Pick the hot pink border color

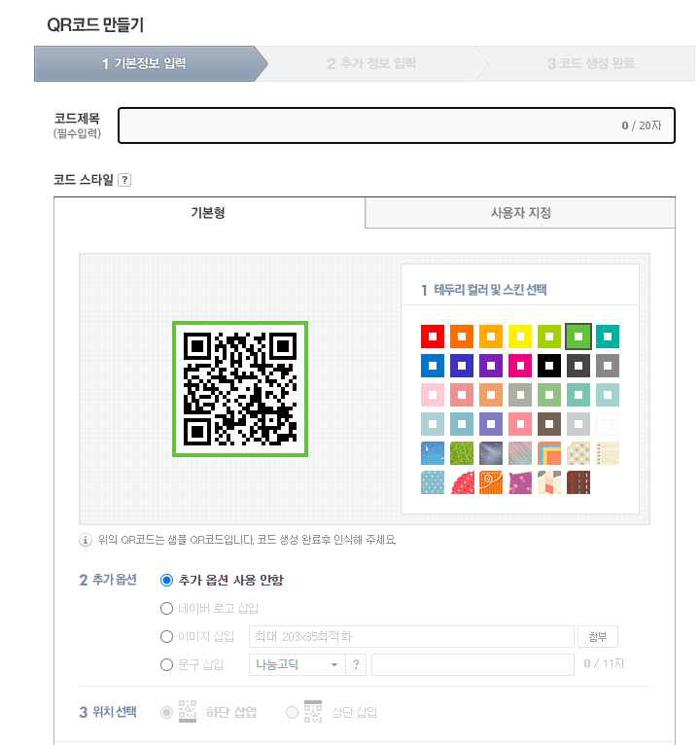[x=520, y=366]
